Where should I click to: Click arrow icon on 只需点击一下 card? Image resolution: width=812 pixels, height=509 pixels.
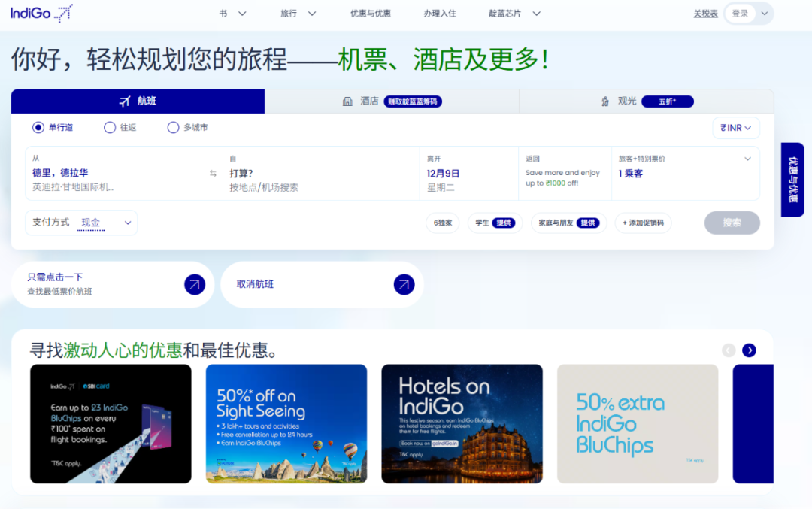pos(195,284)
